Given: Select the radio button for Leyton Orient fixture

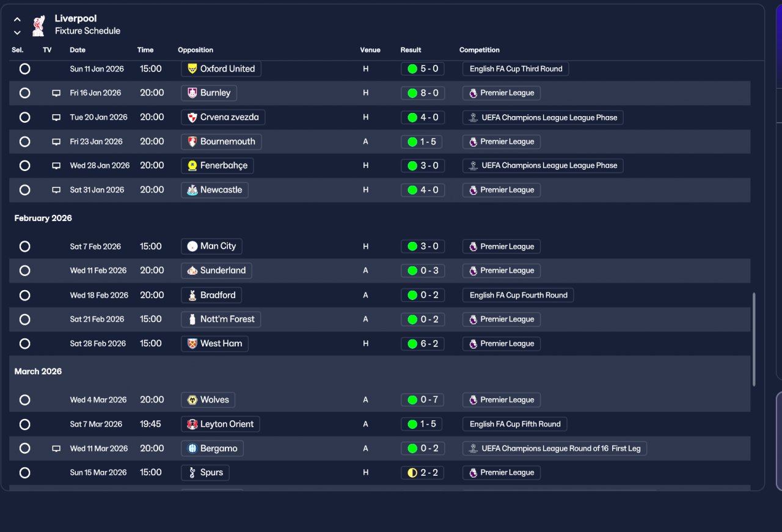Looking at the screenshot, I should 24,424.
